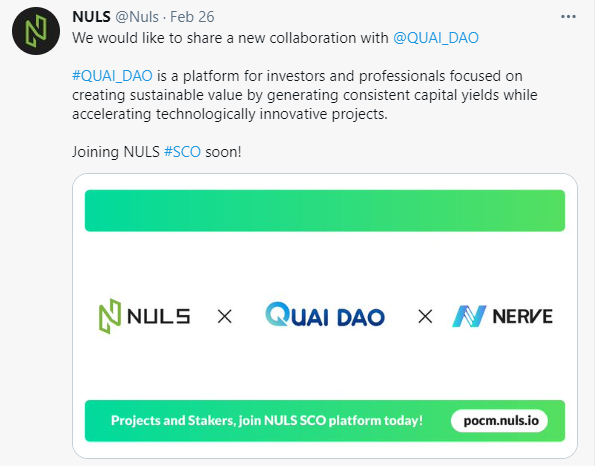Image resolution: width=596 pixels, height=466 pixels.
Task: Click the #SCO hashtag
Action: (x=182, y=152)
